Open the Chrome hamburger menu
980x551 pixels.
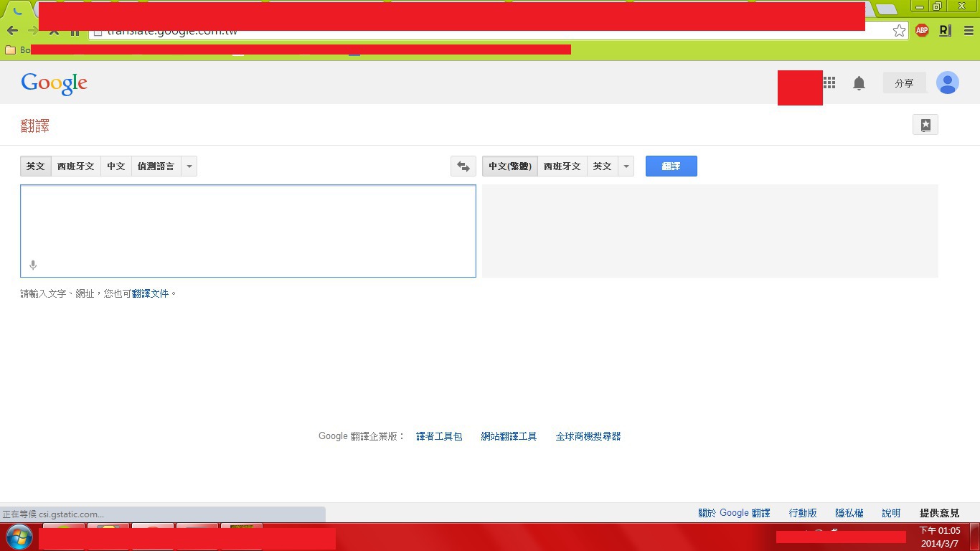click(969, 31)
